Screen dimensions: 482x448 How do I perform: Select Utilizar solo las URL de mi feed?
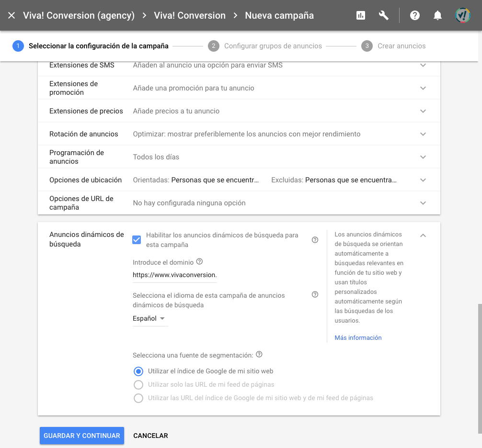pyautogui.click(x=138, y=384)
